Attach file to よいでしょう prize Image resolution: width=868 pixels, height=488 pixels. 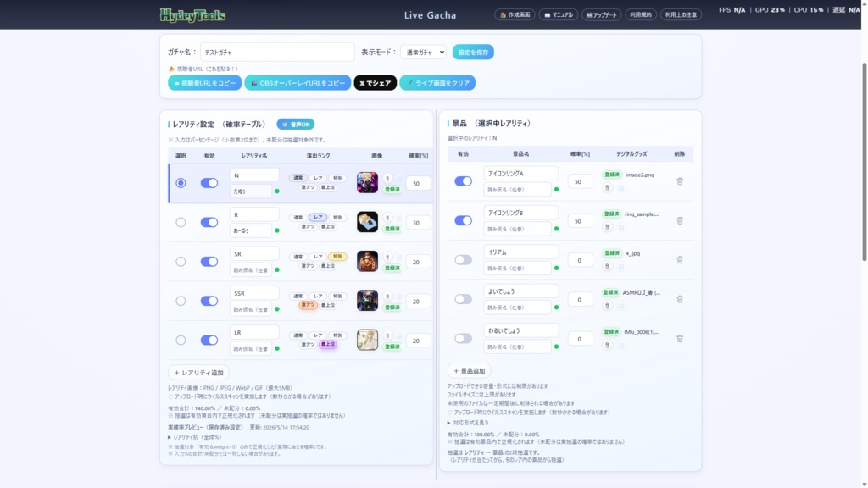tap(607, 306)
